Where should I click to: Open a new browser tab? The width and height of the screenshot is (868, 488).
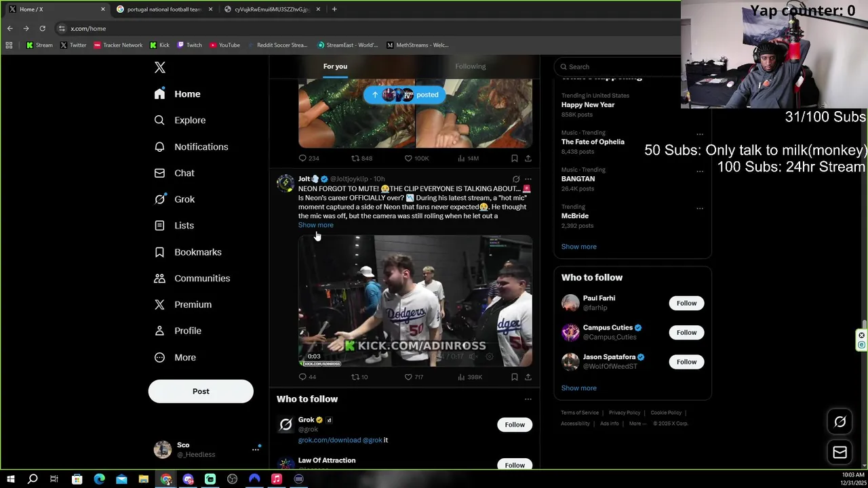334,9
